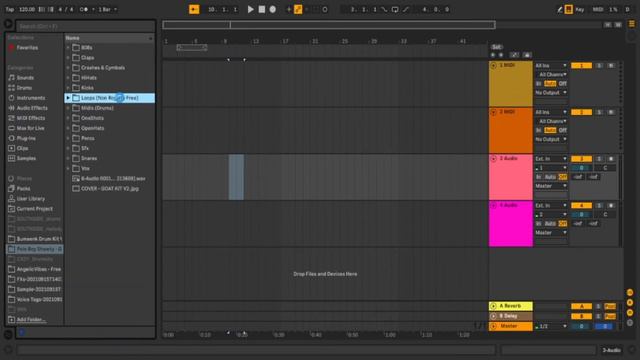Screen dimensions: 640x360
Task: Click the 2 MIDI track color header
Action: pos(511,130)
